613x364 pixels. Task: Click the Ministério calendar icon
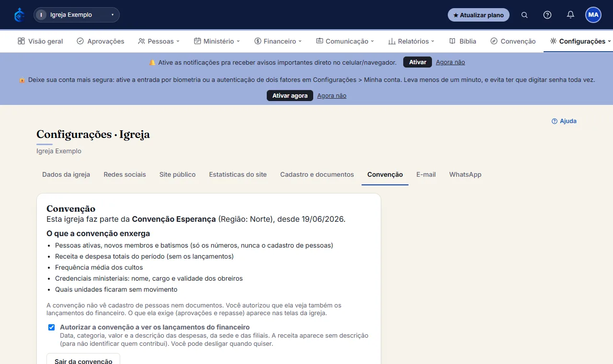(197, 41)
